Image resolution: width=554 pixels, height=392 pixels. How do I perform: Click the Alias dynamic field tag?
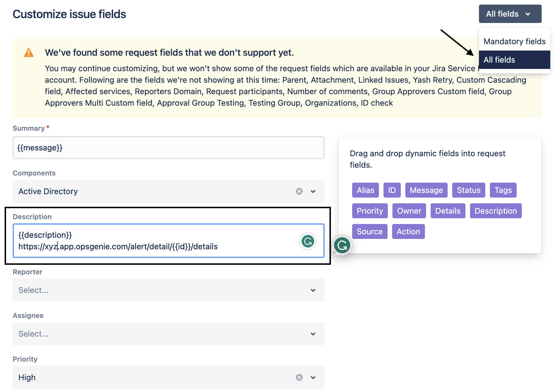point(365,190)
